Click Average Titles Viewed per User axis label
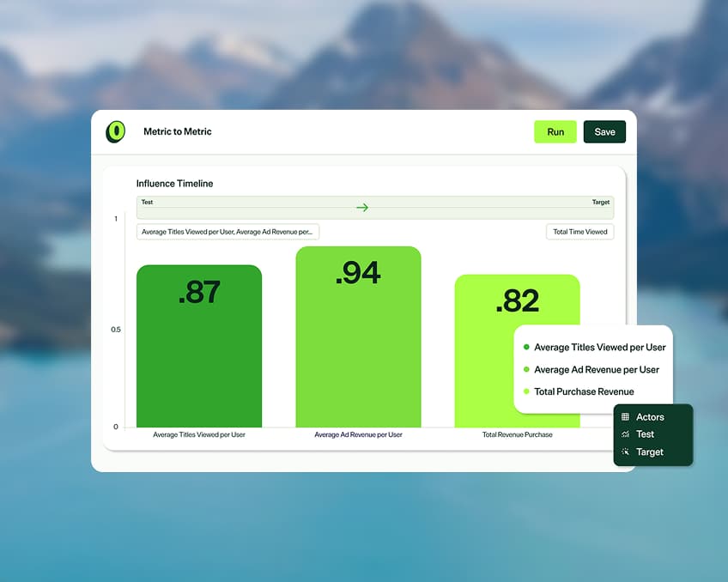728x582 pixels. point(199,435)
